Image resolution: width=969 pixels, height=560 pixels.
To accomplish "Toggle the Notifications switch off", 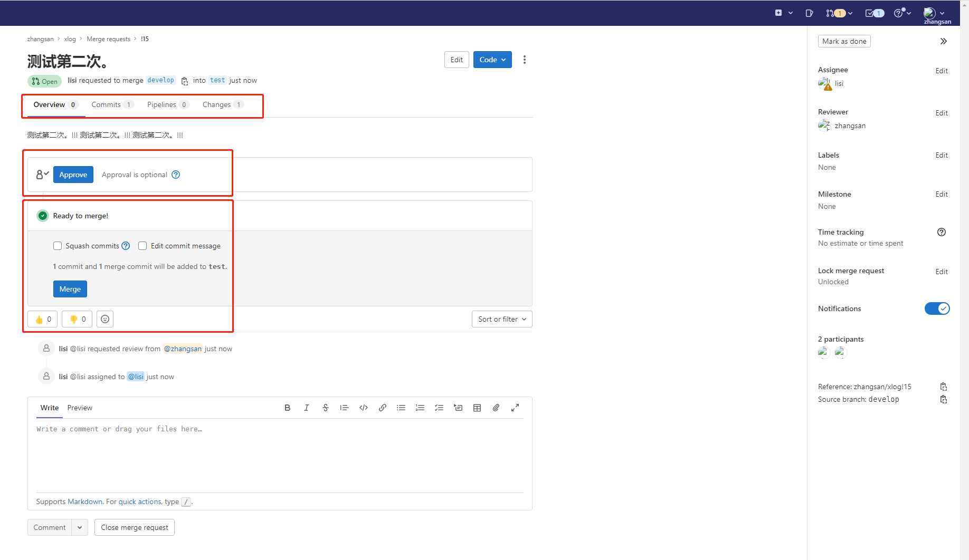I will pos(937,308).
